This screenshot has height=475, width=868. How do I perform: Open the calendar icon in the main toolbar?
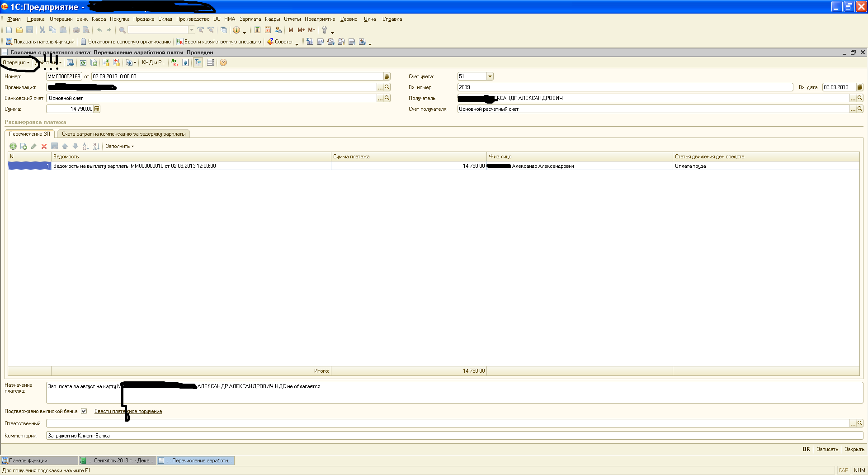click(268, 30)
